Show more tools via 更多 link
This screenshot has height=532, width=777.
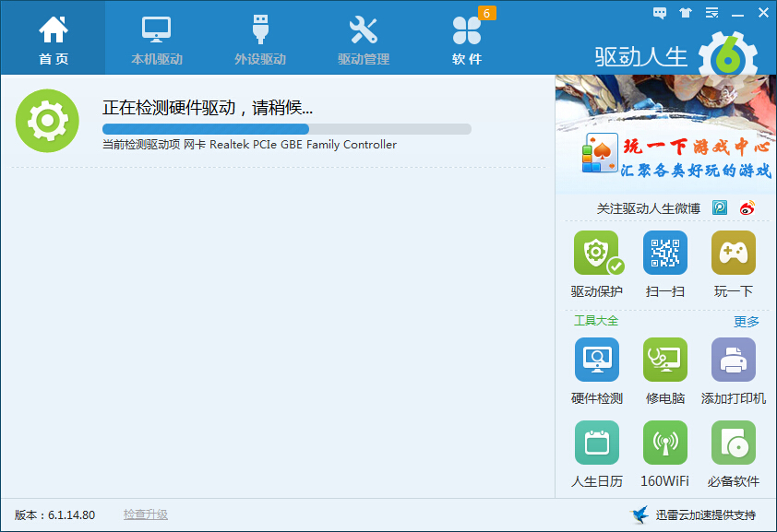point(746,321)
